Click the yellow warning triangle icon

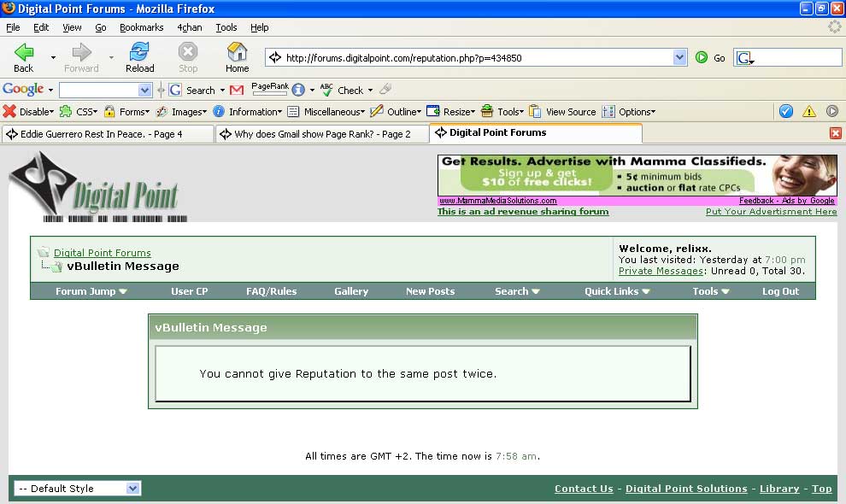[808, 112]
